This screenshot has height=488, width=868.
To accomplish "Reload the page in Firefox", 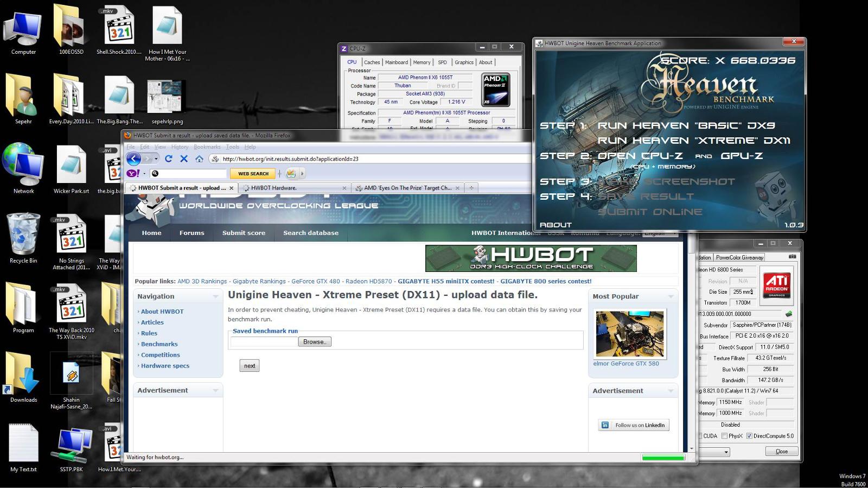I will [168, 159].
